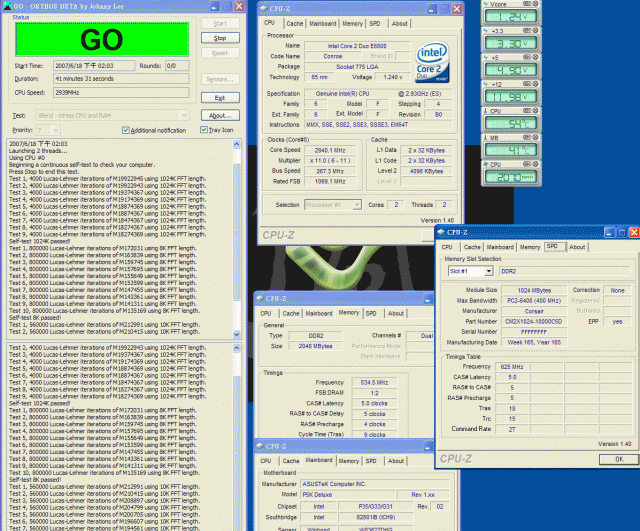Click the grayed-out Start button in ORTHOS
This screenshot has width=640, height=531.
pos(220,24)
